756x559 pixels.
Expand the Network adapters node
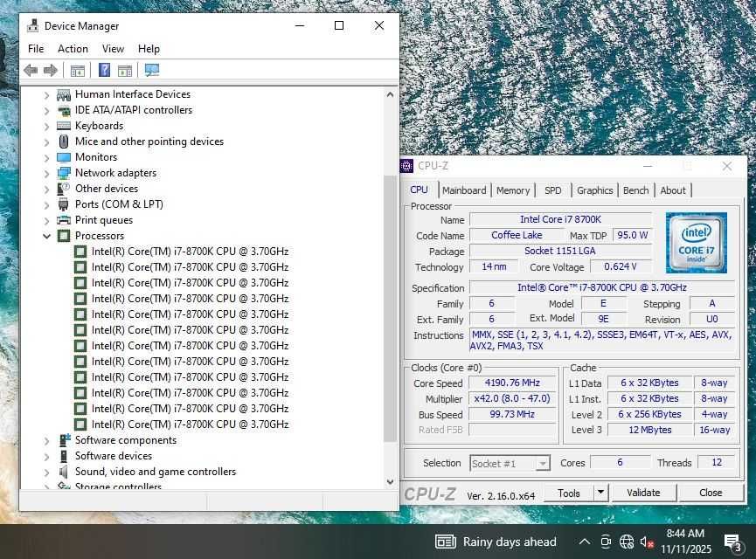tap(47, 174)
